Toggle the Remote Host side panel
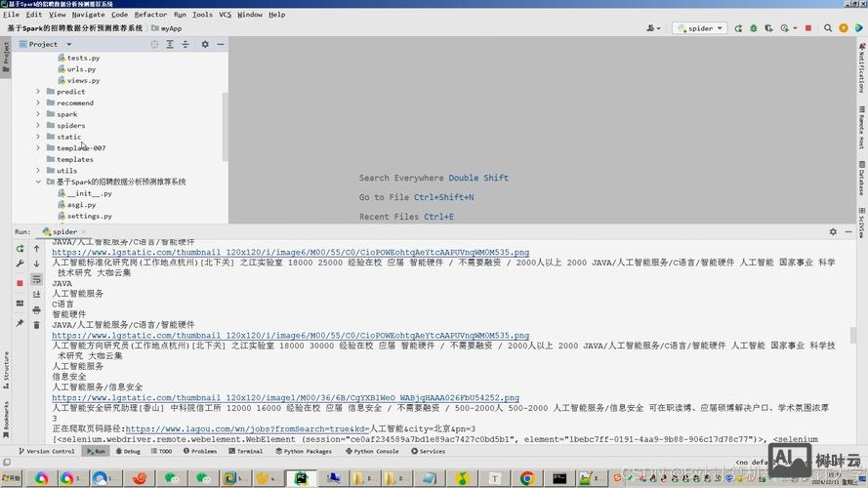 tap(862, 128)
